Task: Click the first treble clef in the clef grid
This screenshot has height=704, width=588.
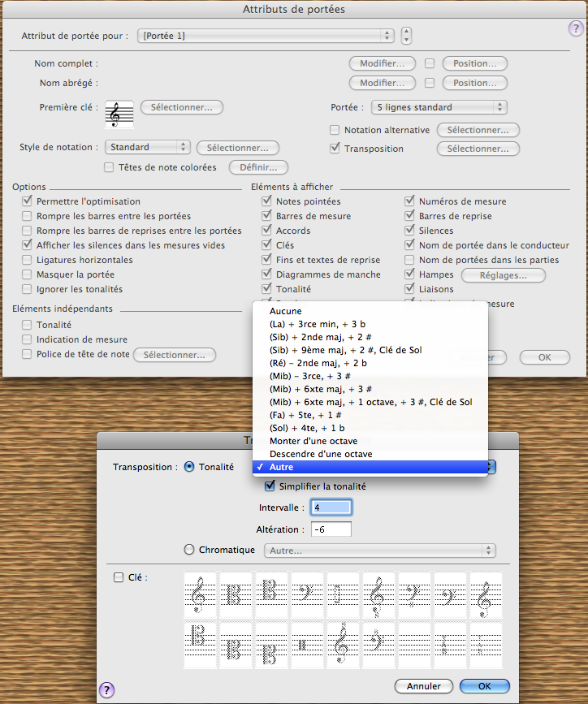Action: click(201, 594)
